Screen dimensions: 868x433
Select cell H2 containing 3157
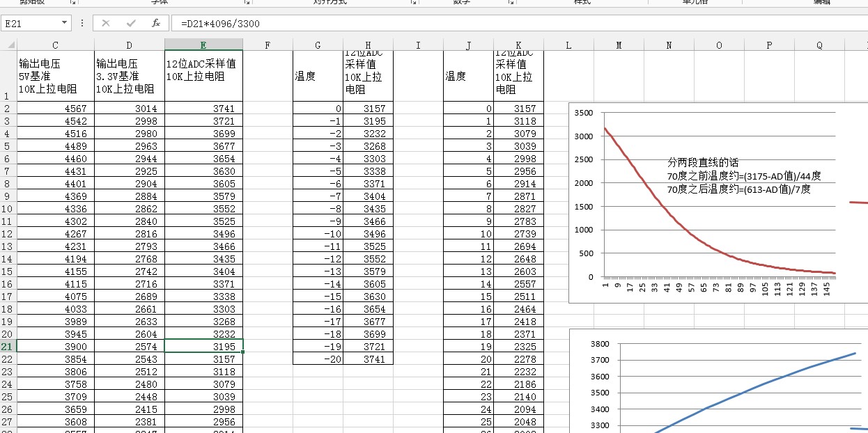click(x=368, y=109)
